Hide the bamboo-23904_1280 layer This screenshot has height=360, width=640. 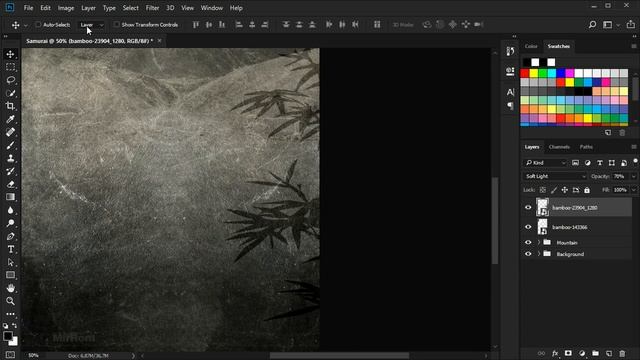[x=528, y=207]
